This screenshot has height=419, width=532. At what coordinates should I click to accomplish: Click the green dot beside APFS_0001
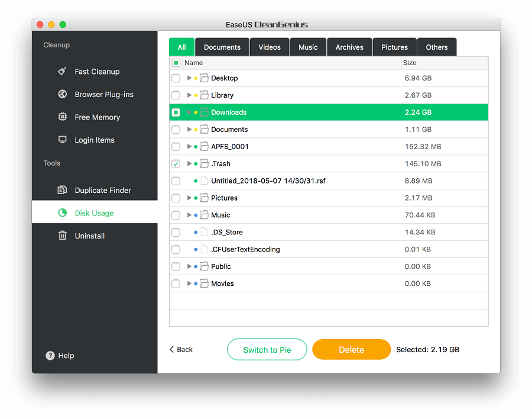196,147
